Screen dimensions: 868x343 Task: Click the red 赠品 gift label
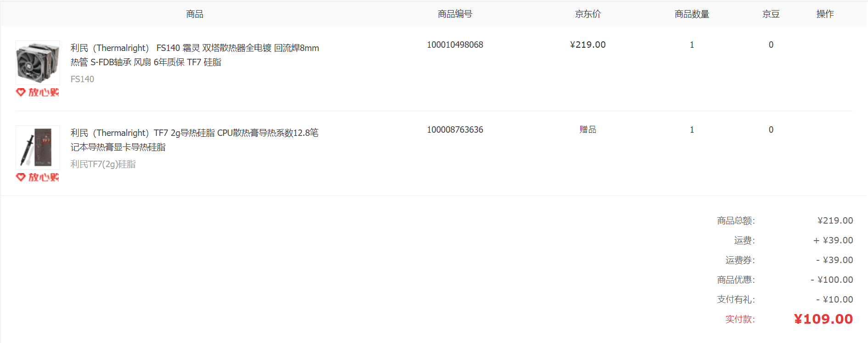tap(588, 129)
